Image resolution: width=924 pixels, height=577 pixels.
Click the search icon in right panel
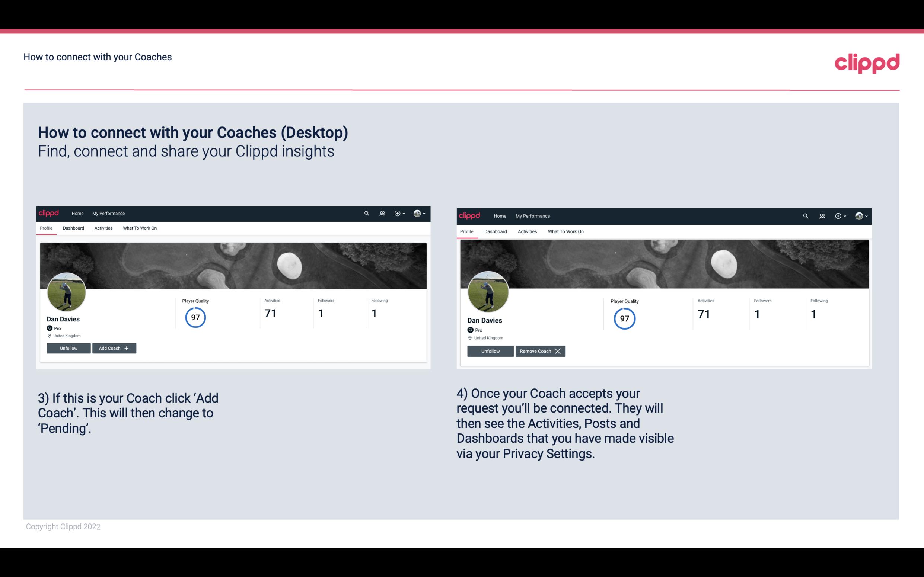[805, 215]
